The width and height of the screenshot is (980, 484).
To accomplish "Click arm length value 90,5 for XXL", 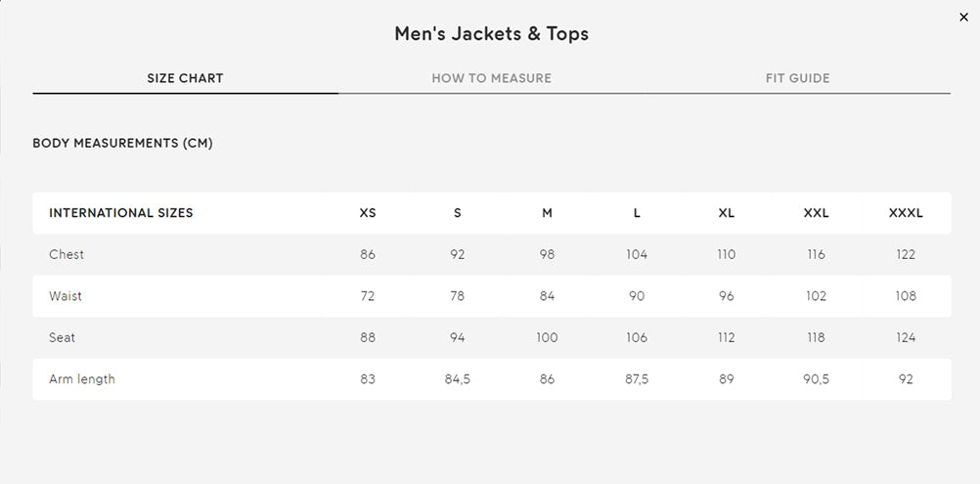I will (x=816, y=379).
